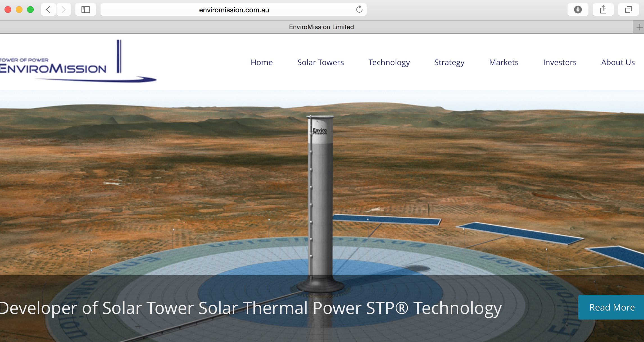Focus the enviromission.com.au address bar
The height and width of the screenshot is (342, 644).
tap(234, 10)
